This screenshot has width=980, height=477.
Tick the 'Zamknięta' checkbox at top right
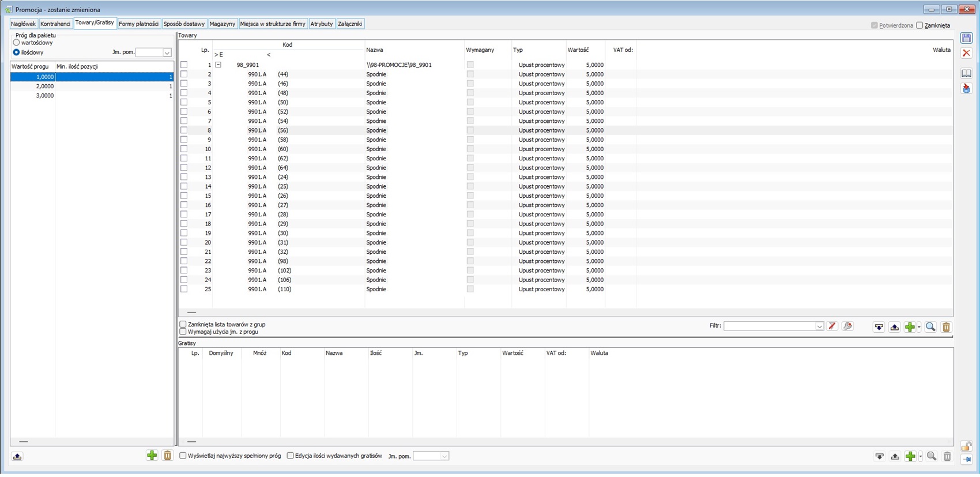tap(919, 25)
